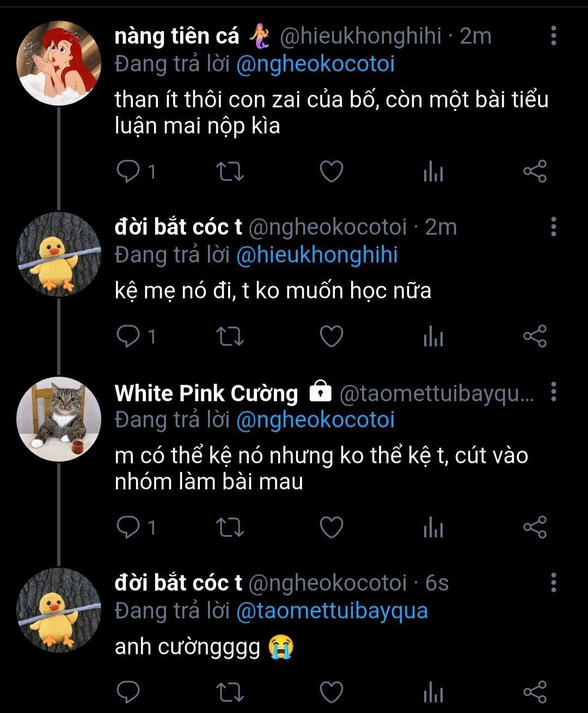View analytics for 'kệ mẹ nó đi' tweet
The width and height of the screenshot is (588, 713).
pos(433,336)
